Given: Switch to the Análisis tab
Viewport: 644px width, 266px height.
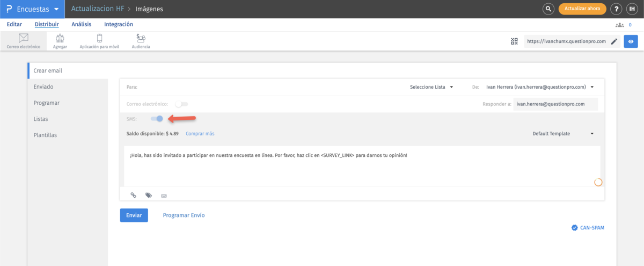Looking at the screenshot, I should coord(82,24).
